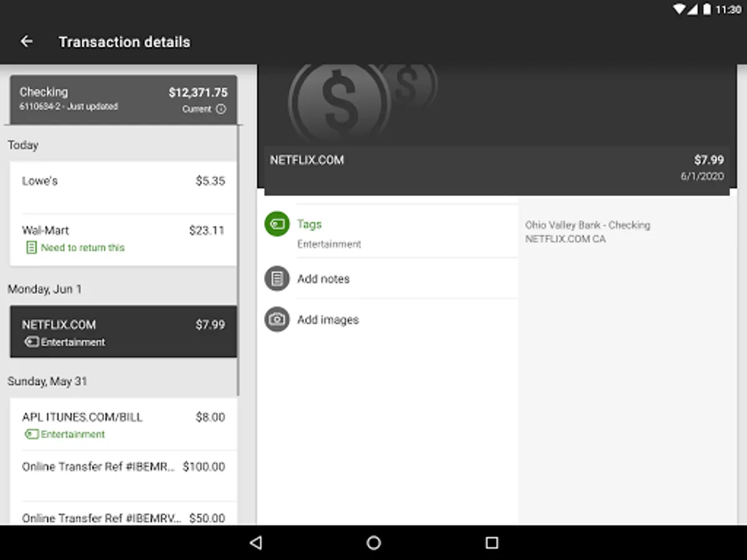Tap the Android home navigation button

[374, 543]
